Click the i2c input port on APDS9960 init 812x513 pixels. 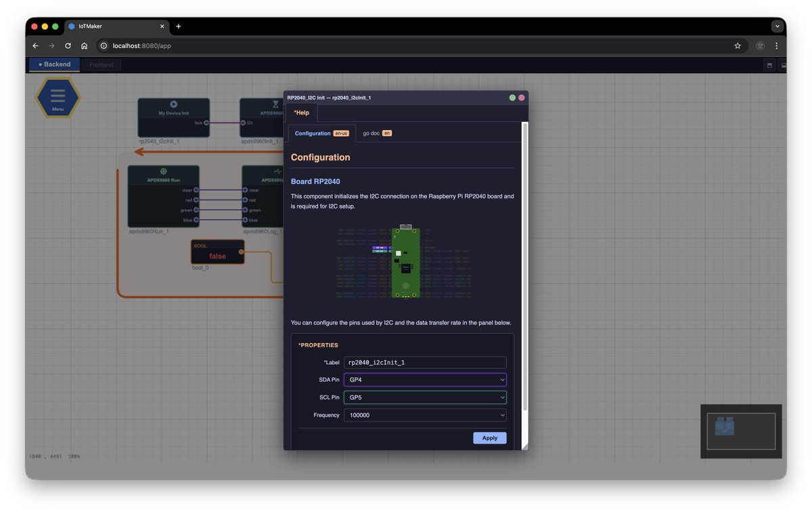click(243, 122)
